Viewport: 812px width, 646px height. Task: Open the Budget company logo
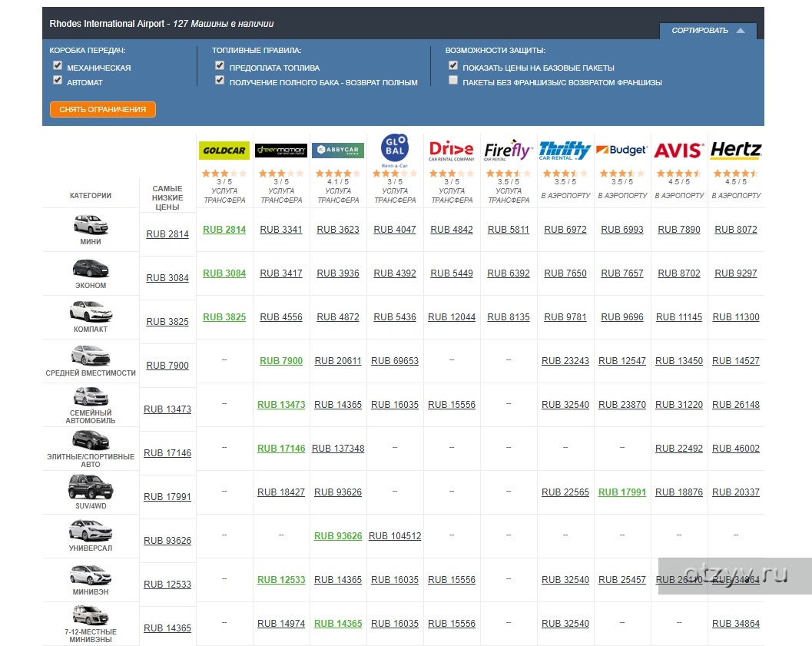pyautogui.click(x=621, y=150)
